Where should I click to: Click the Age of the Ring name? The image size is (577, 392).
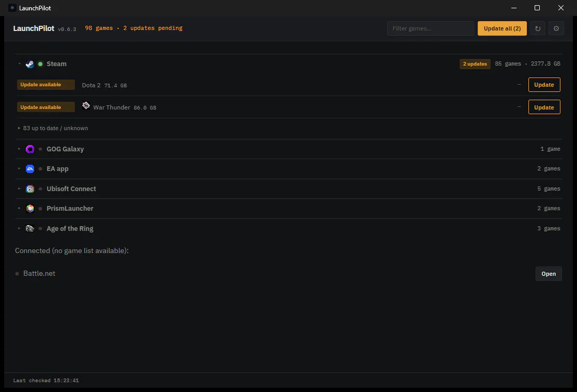70,228
